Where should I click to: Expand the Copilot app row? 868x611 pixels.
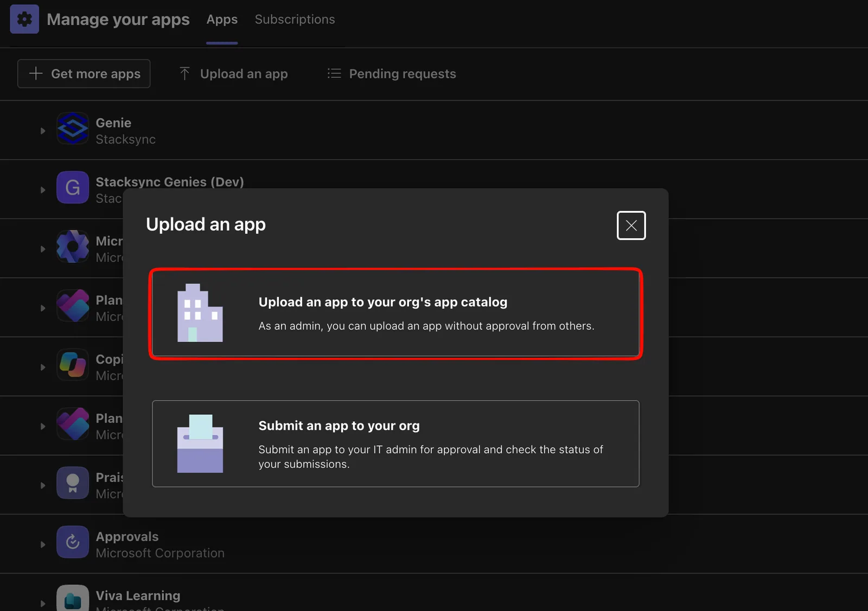point(43,367)
